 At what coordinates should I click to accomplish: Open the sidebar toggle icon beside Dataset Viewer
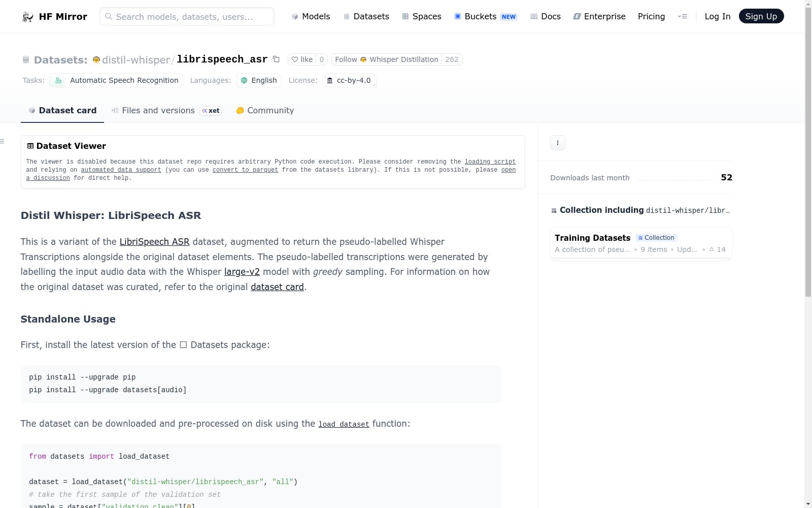pyautogui.click(x=2, y=141)
